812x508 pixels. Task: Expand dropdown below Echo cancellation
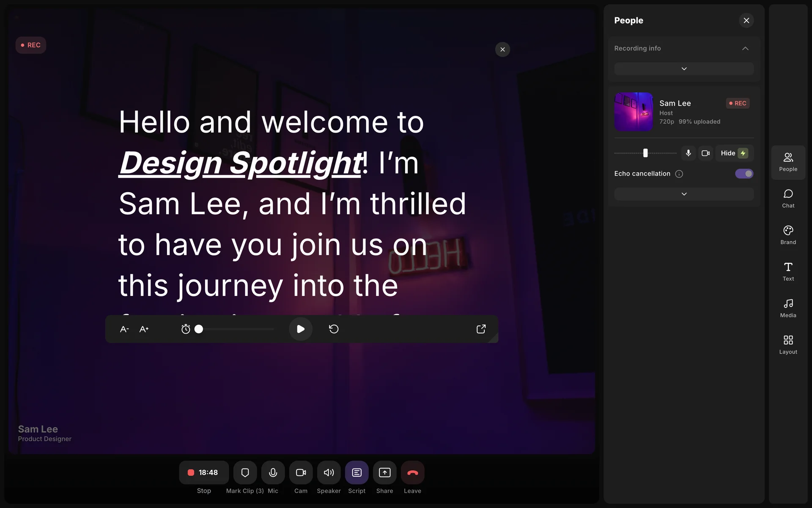tap(684, 194)
